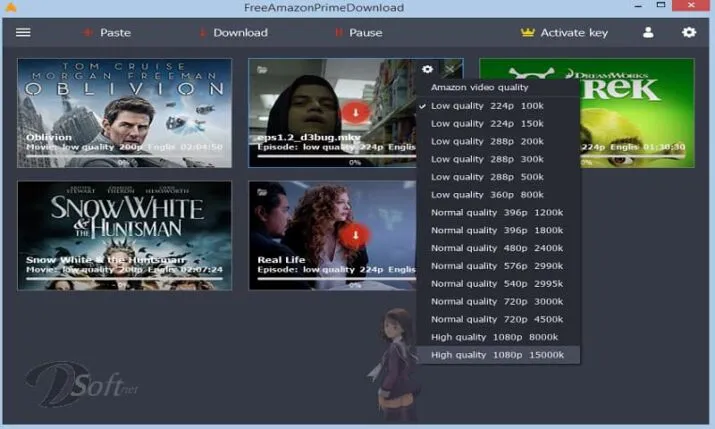Click eps1.2_d3bug.mkv file name
715x429 pixels.
309,137
